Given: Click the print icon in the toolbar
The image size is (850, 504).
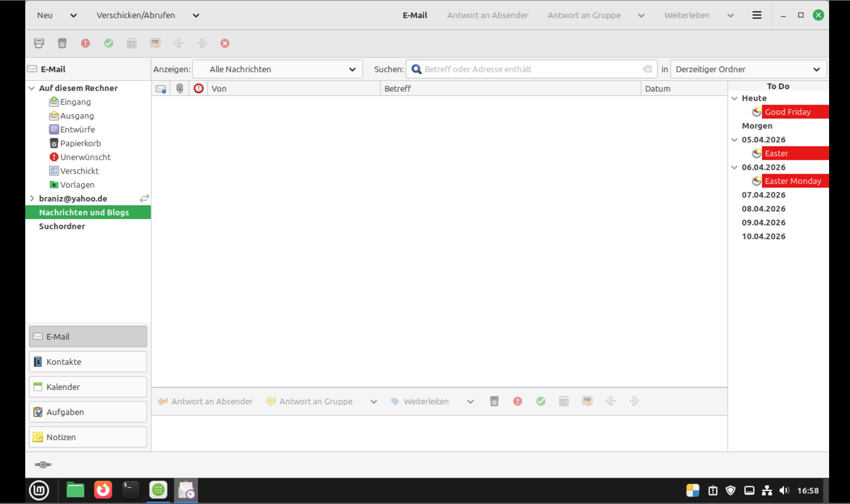Looking at the screenshot, I should 39,43.
